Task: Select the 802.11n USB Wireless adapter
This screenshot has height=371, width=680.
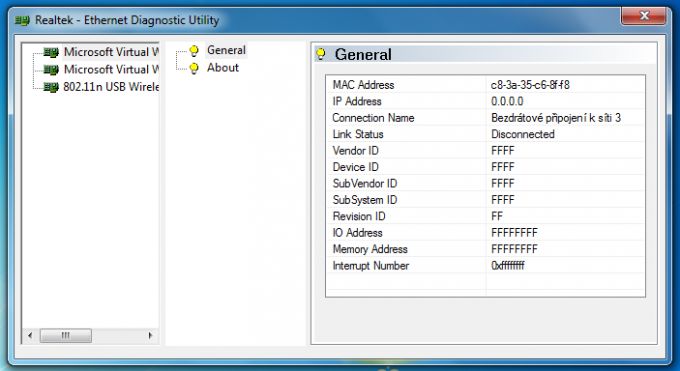Action: [x=111, y=87]
